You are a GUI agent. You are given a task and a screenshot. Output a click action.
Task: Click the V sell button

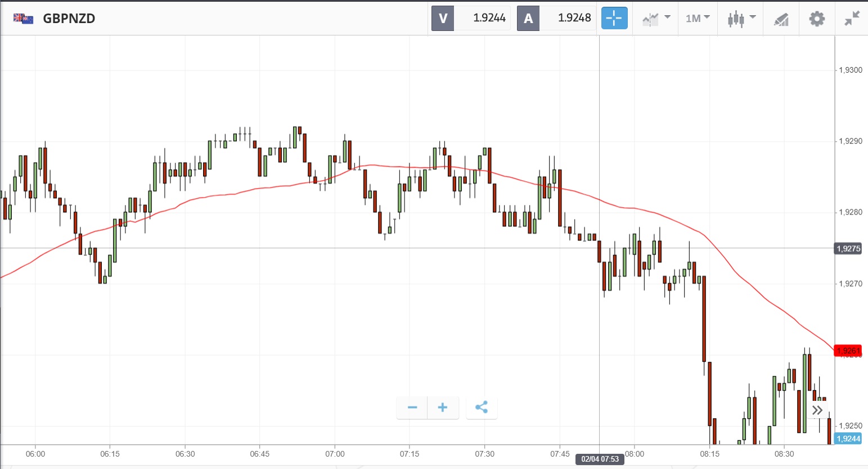point(443,19)
